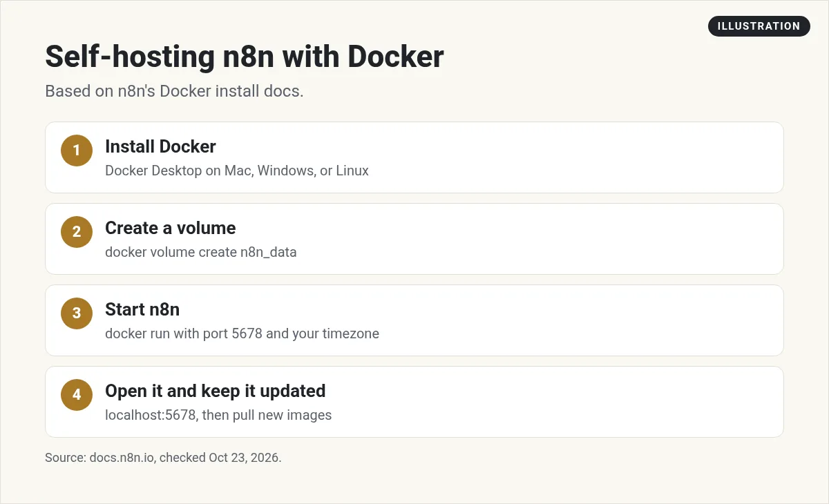
Task: Click the step 4 number badge
Action: 77,395
